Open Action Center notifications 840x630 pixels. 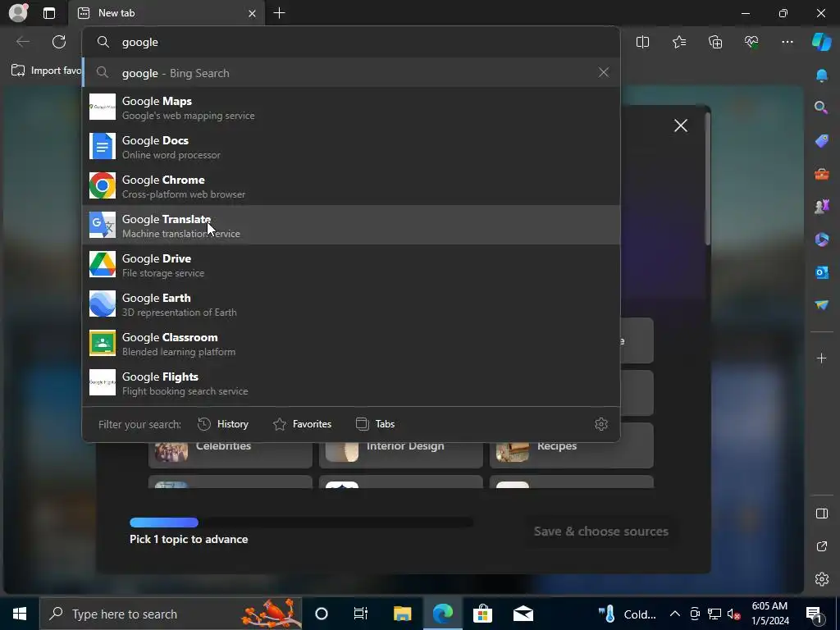coord(814,614)
